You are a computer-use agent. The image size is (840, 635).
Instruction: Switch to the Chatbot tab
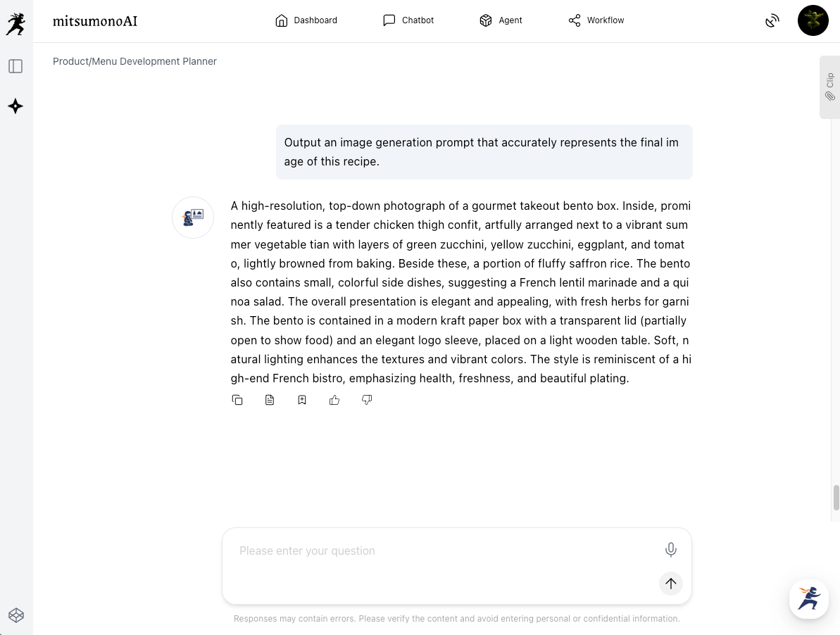(x=408, y=20)
